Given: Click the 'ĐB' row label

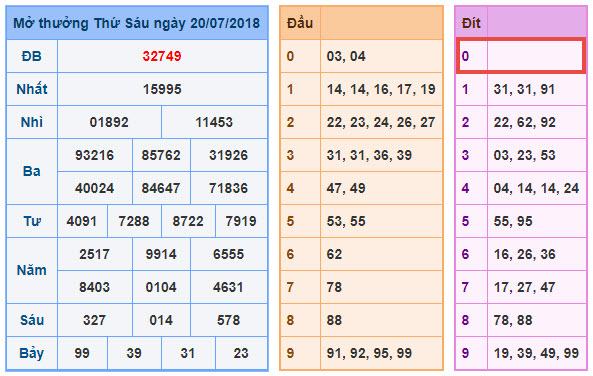Looking at the screenshot, I should click(x=31, y=56).
